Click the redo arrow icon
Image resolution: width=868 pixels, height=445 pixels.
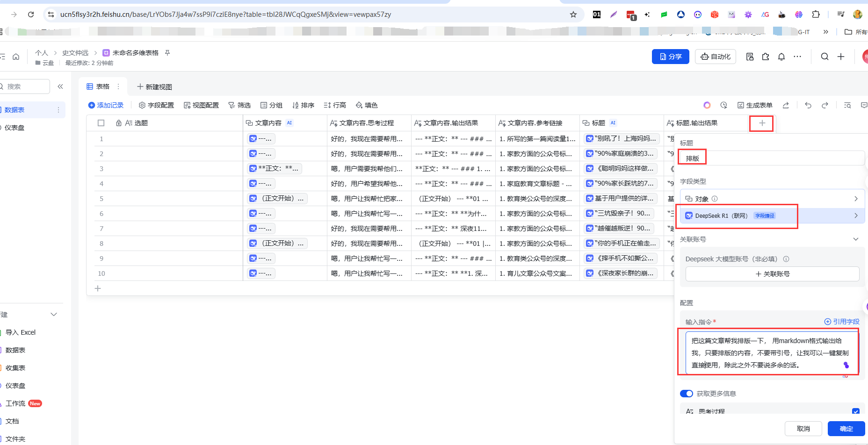pos(825,105)
